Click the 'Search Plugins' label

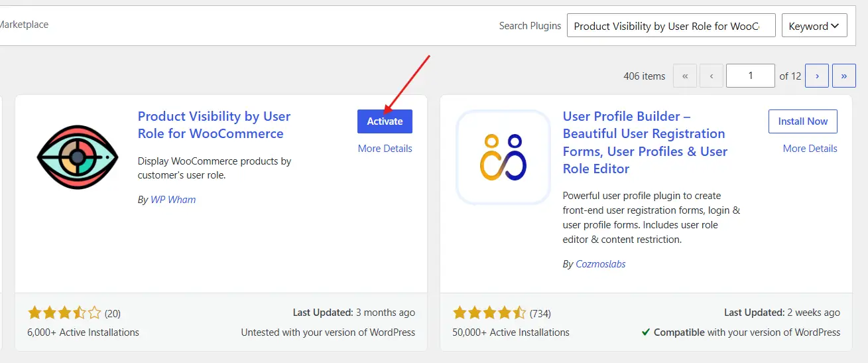(x=530, y=26)
